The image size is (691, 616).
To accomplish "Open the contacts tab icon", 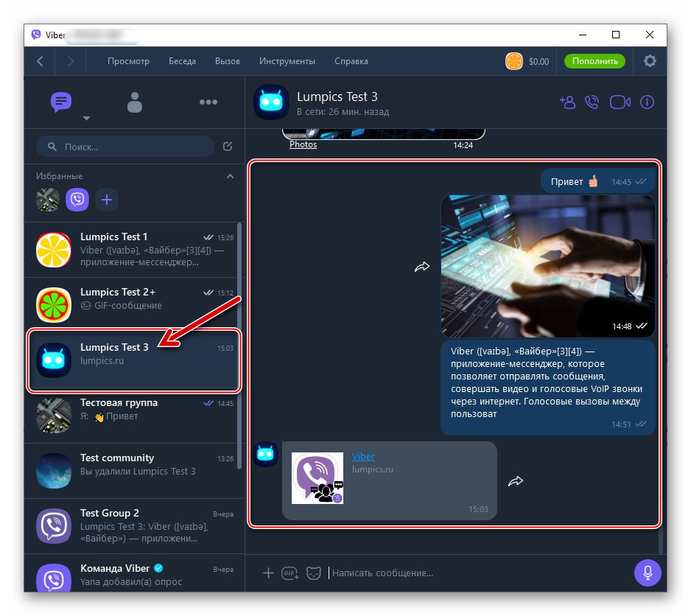I will pos(134,102).
